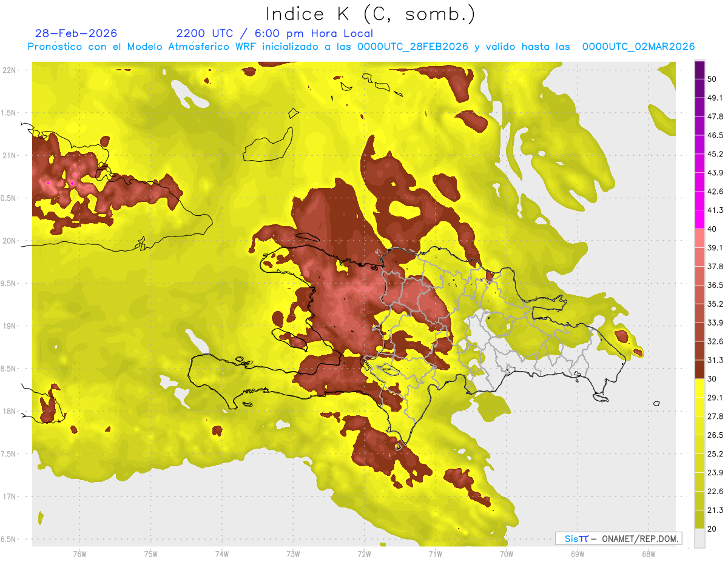The image size is (728, 562).
Task: Click the '72W' longitude label
Action: coord(364,554)
